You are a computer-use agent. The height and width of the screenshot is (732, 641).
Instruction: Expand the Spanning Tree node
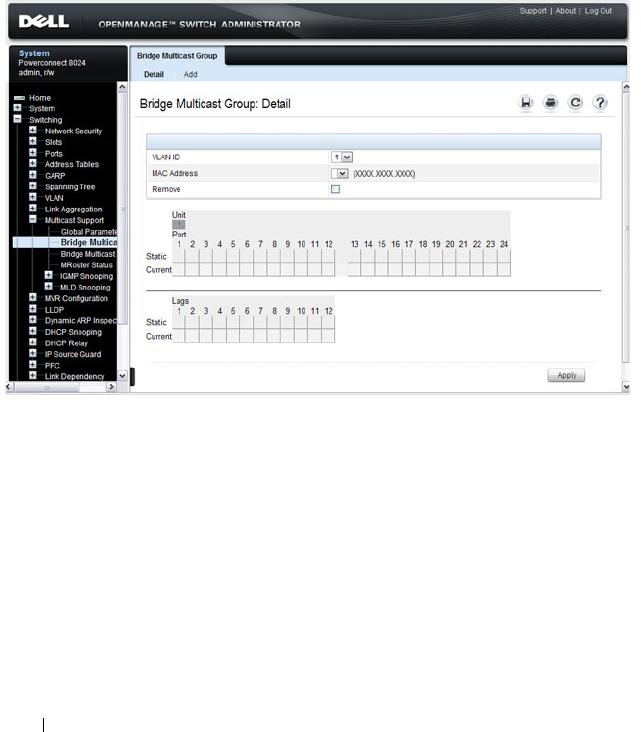tap(33, 186)
